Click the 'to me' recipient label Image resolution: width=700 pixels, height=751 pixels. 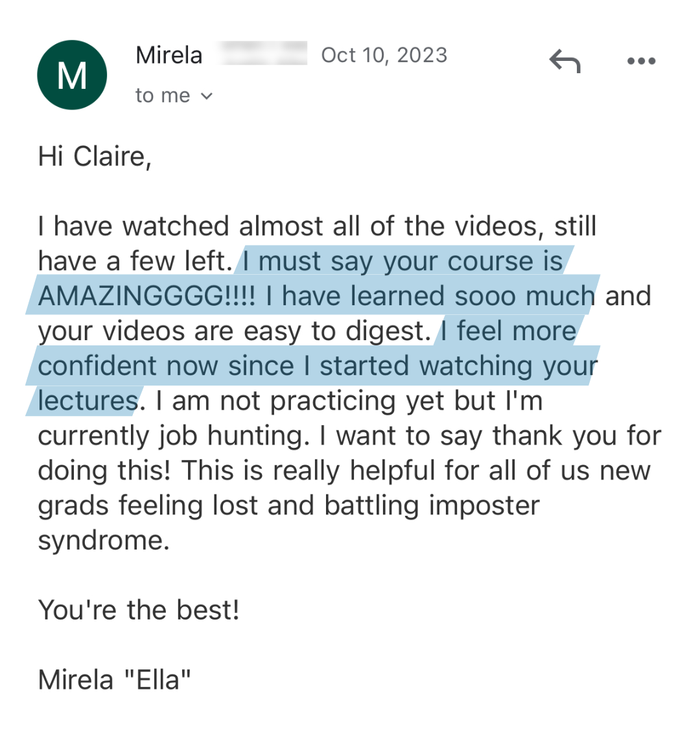tap(162, 95)
